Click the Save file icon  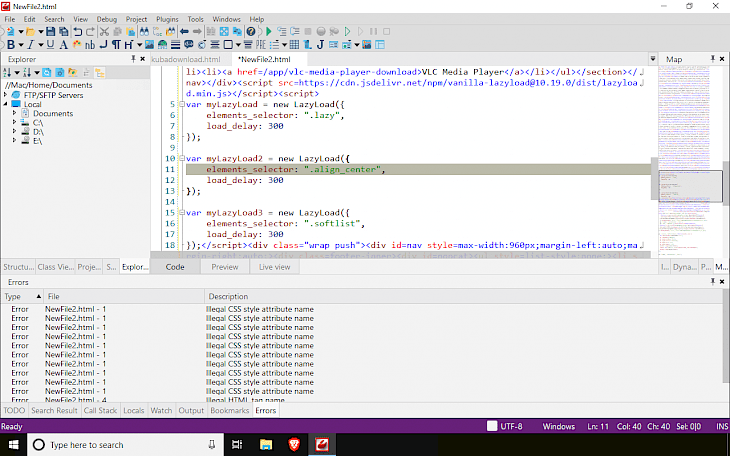tap(48, 32)
